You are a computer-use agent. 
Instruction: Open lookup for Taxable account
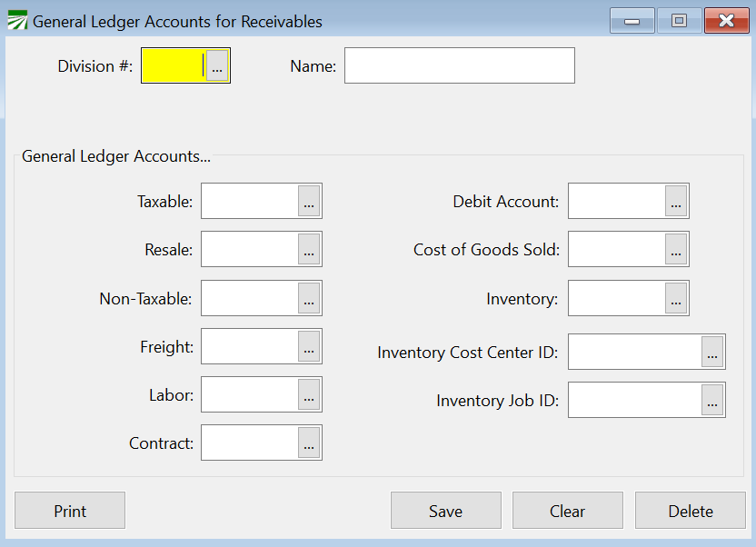309,201
